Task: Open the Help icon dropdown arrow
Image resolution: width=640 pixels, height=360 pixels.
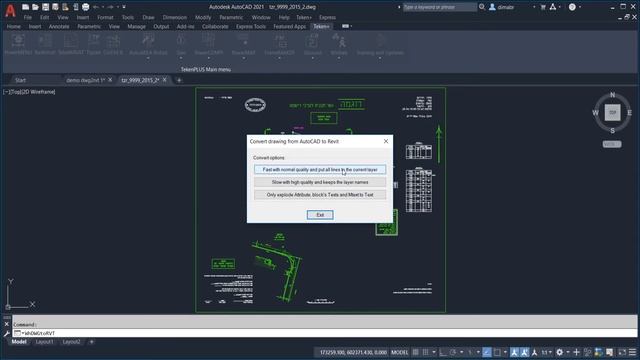Action: coord(580,7)
